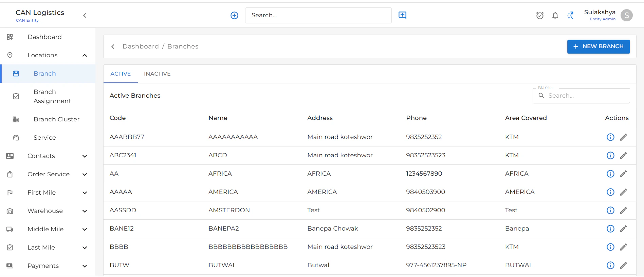Image resolution: width=644 pixels, height=277 pixels.
Task: View info for AMERICA branch
Action: point(610,192)
